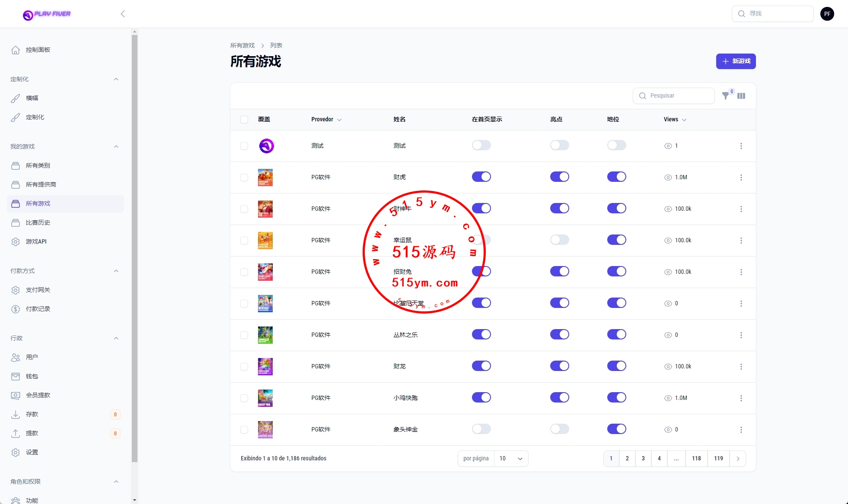
Task: Click the filter funnel icon
Action: pyautogui.click(x=726, y=96)
